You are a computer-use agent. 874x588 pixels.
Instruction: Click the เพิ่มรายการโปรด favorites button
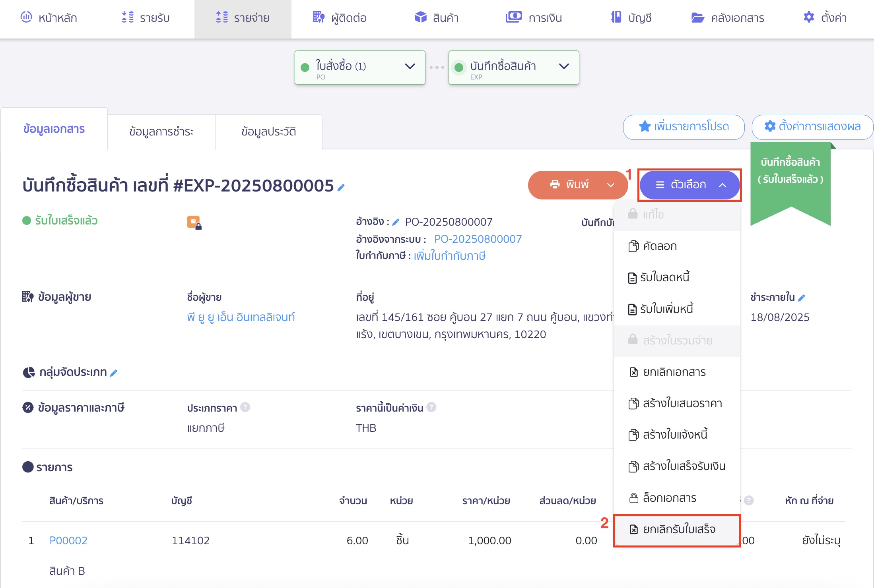[683, 127]
